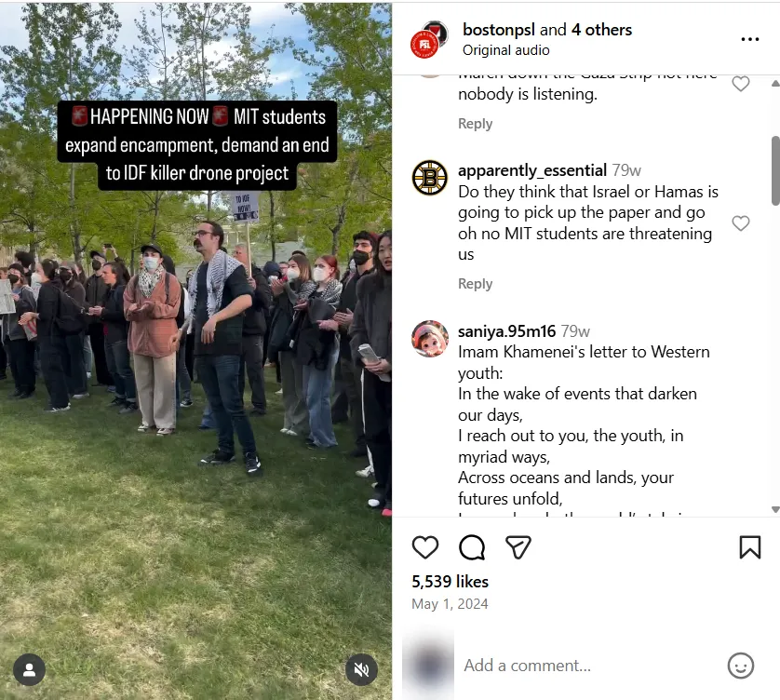
Task: Open bostonpsl profile link
Action: [499, 30]
